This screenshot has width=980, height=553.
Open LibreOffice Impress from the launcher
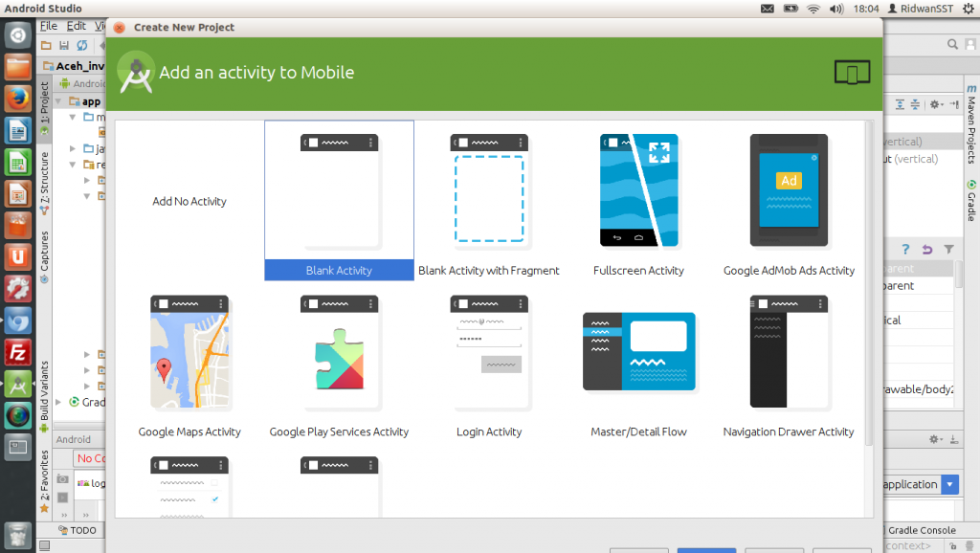click(17, 193)
